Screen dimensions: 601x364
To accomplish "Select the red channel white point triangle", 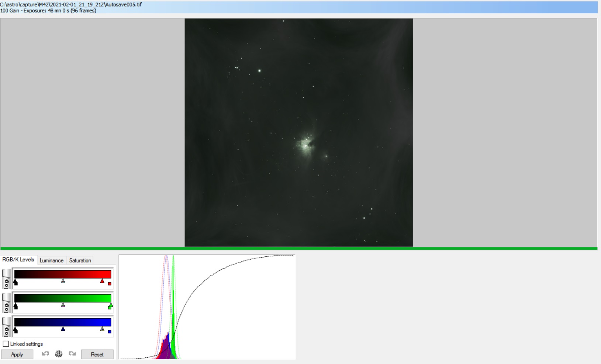I will coord(102,281).
